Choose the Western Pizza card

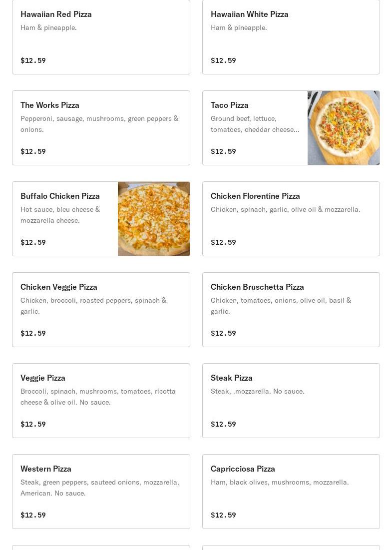pyautogui.click(x=101, y=491)
